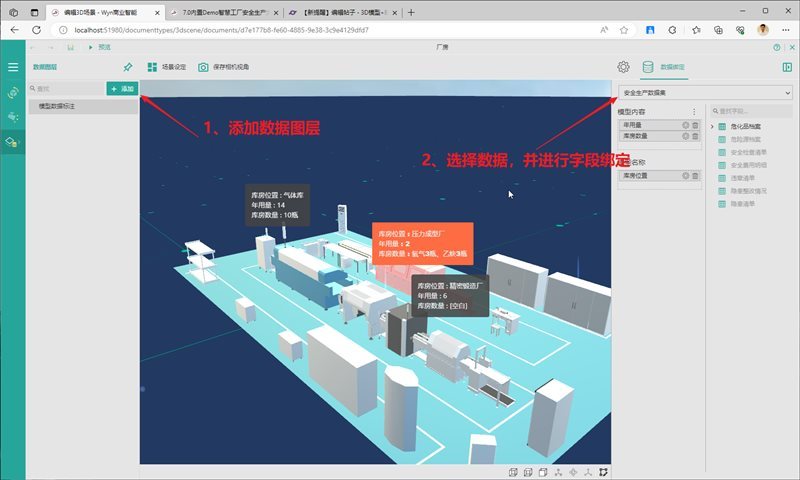Click the second cube view icon below the scene

tap(528, 472)
